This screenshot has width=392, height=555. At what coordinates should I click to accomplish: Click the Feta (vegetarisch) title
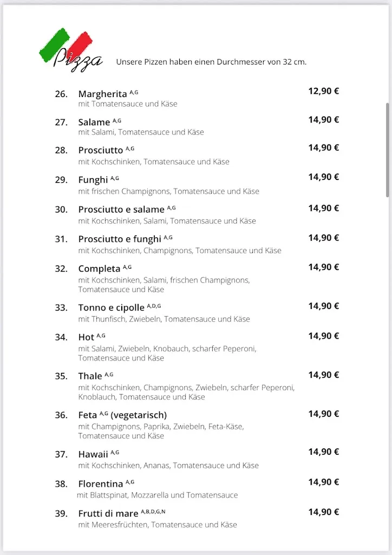click(122, 416)
